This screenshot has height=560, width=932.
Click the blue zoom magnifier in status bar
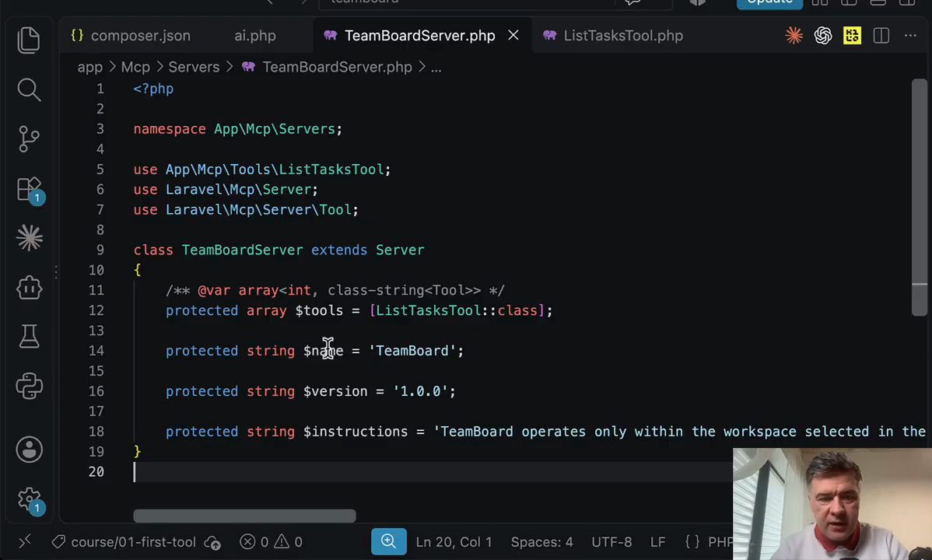tap(389, 541)
